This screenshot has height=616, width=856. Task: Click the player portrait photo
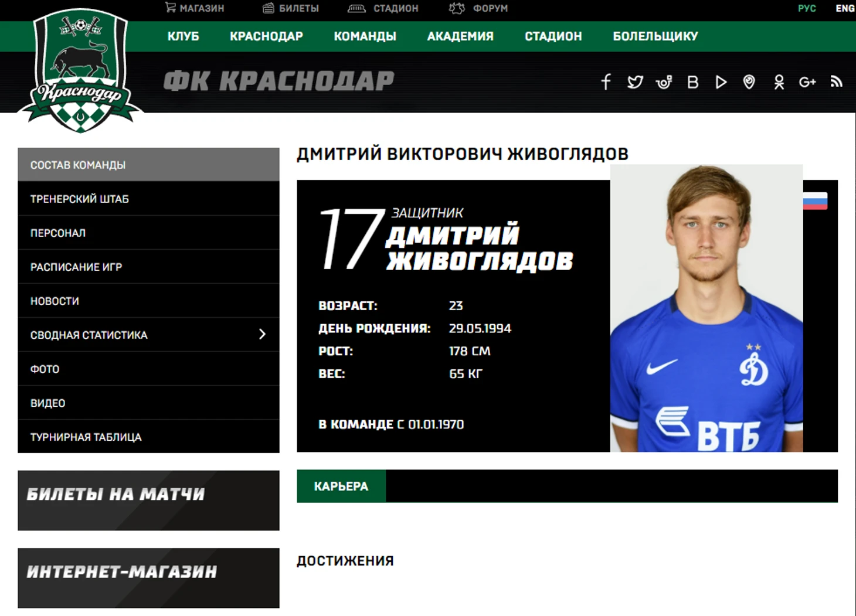point(706,308)
